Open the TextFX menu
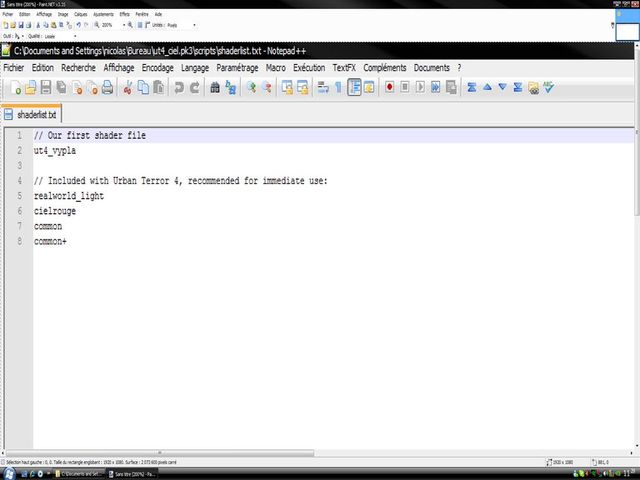The width and height of the screenshot is (640, 480). point(344,68)
